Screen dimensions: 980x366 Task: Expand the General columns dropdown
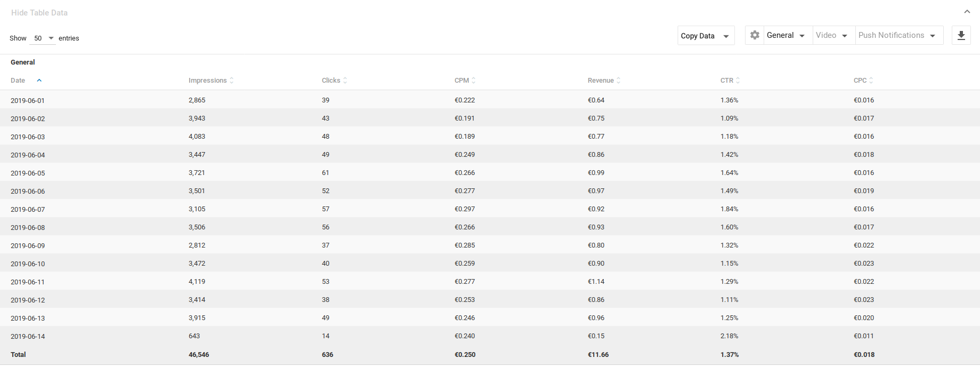click(786, 35)
